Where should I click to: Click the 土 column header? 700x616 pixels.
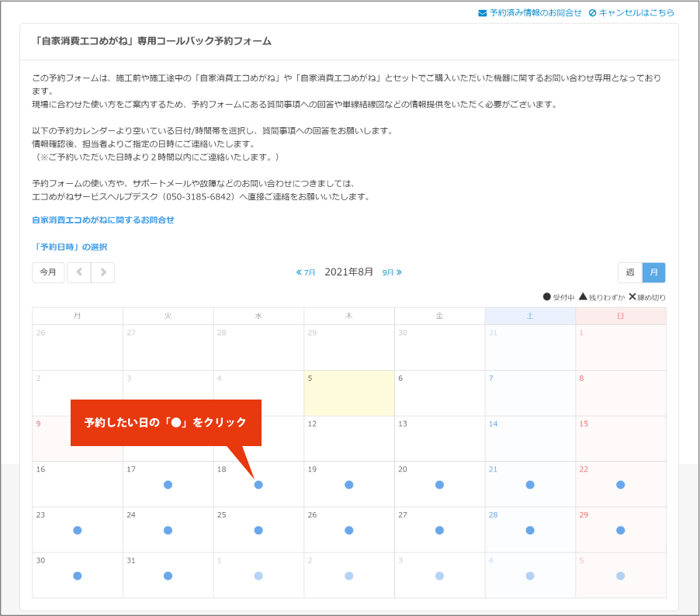[530, 316]
